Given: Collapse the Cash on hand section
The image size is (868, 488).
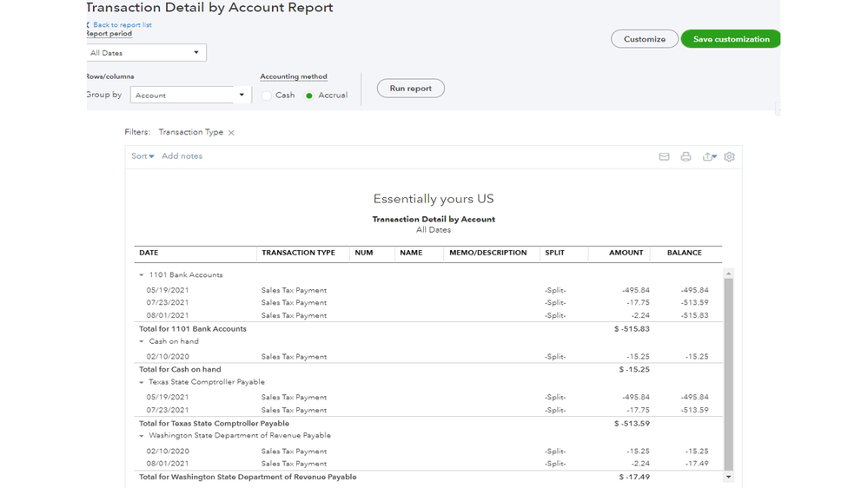Looking at the screenshot, I should point(142,342).
